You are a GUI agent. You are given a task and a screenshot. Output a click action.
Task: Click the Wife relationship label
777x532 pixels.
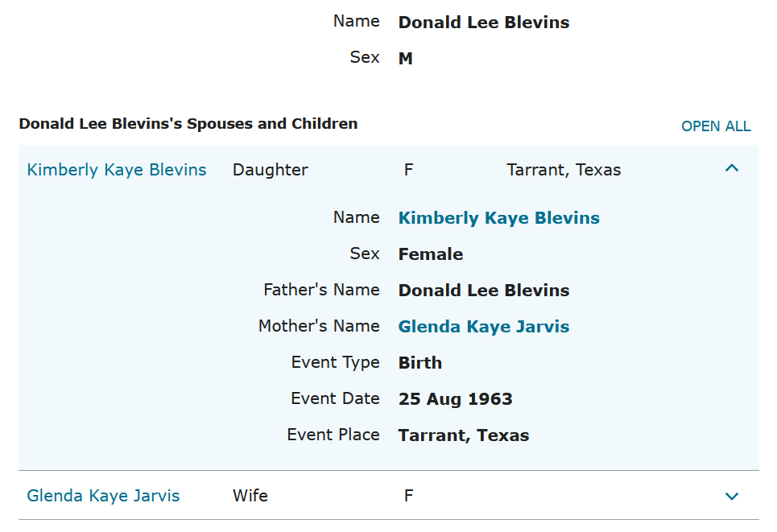tap(250, 496)
